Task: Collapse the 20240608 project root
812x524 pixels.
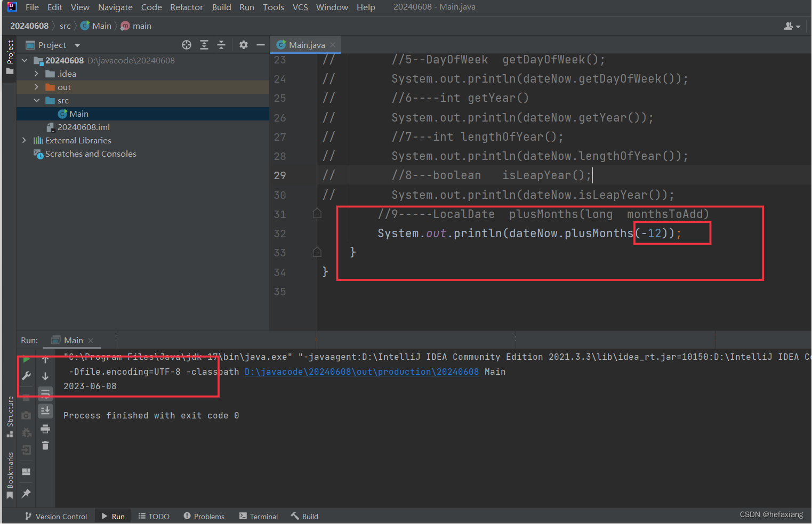Action: click(x=25, y=60)
